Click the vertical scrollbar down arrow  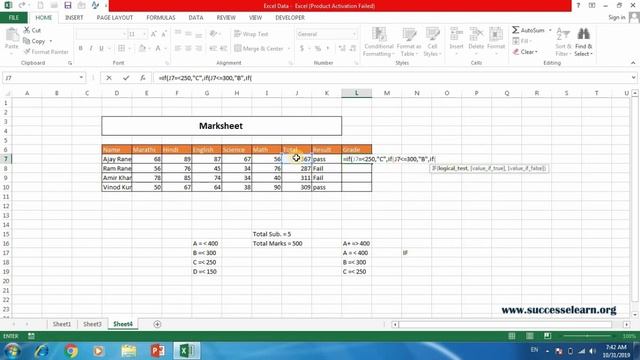pyautogui.click(x=635, y=315)
